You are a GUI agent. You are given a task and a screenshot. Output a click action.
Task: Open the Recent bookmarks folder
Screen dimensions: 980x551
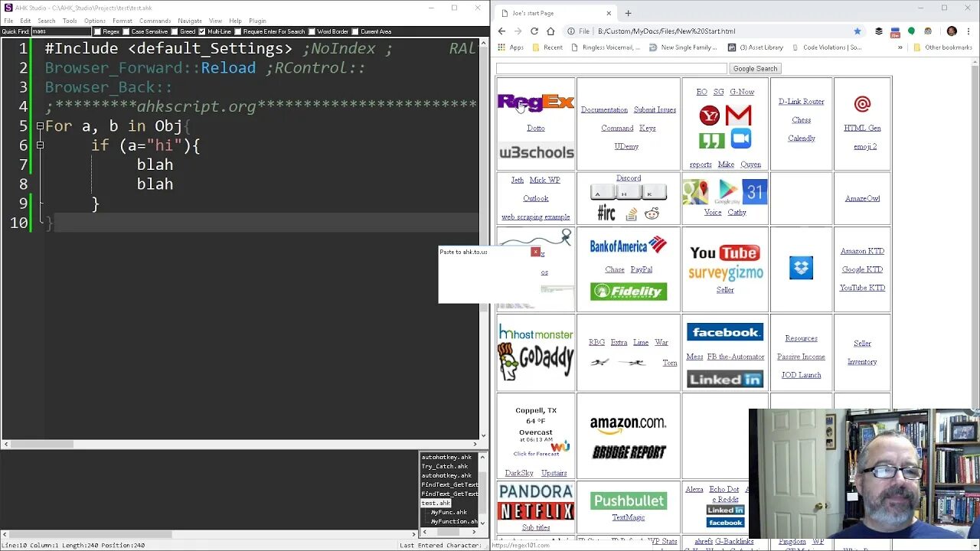point(547,47)
